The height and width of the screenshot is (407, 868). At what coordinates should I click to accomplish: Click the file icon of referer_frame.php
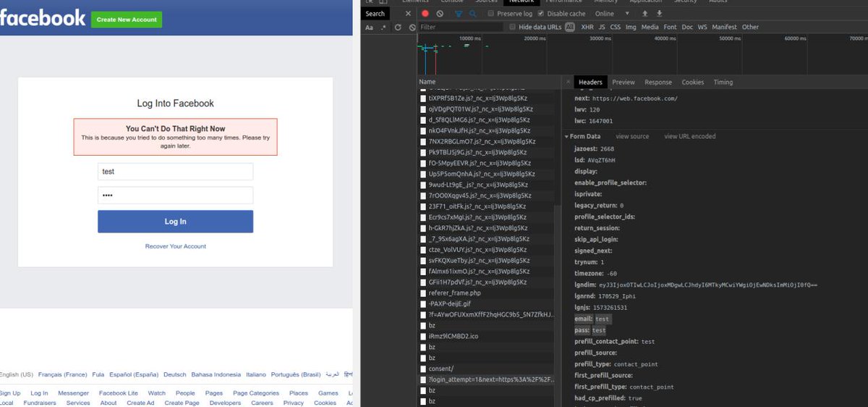(423, 293)
